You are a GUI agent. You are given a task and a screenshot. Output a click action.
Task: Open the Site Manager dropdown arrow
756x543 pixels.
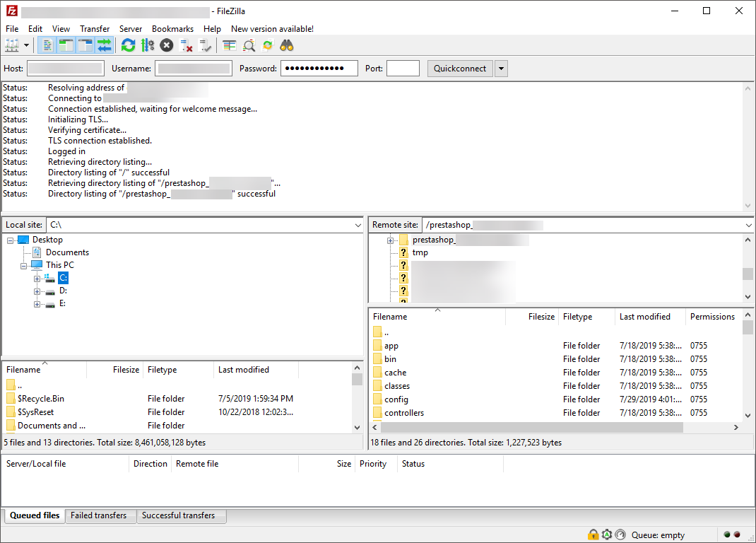point(26,45)
